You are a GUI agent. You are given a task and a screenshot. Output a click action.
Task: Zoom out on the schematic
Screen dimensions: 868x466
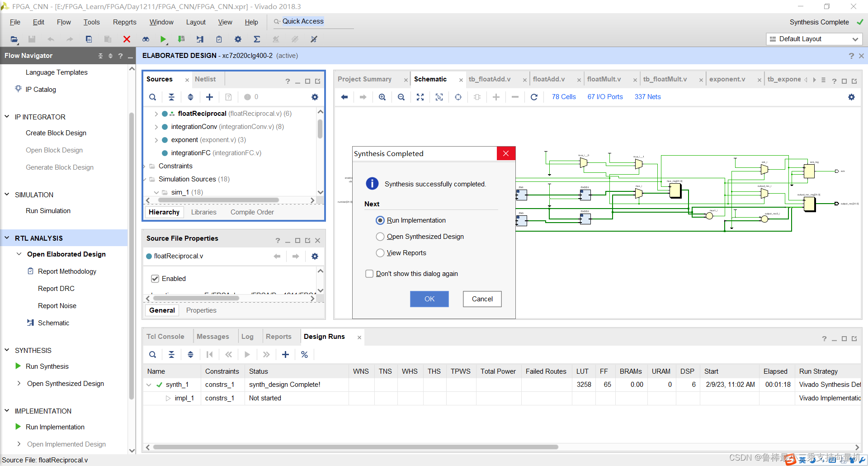tap(401, 97)
